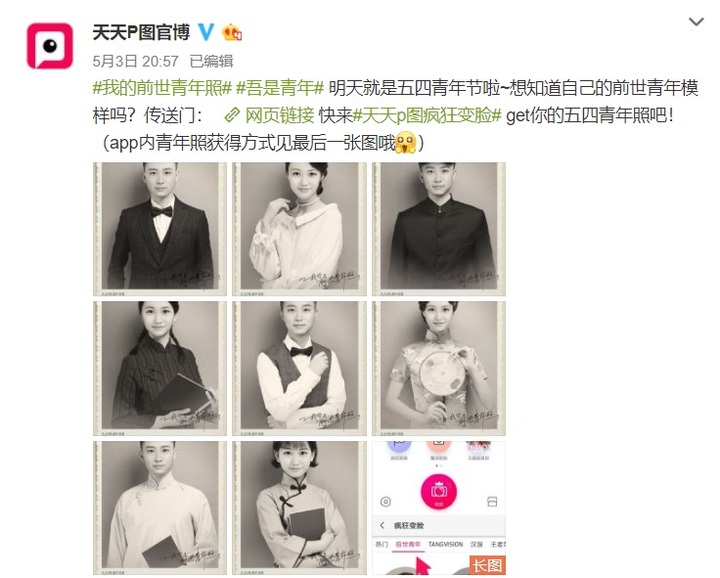View the braided woman holding book photo
This screenshot has height=578, width=720.
click(x=160, y=368)
